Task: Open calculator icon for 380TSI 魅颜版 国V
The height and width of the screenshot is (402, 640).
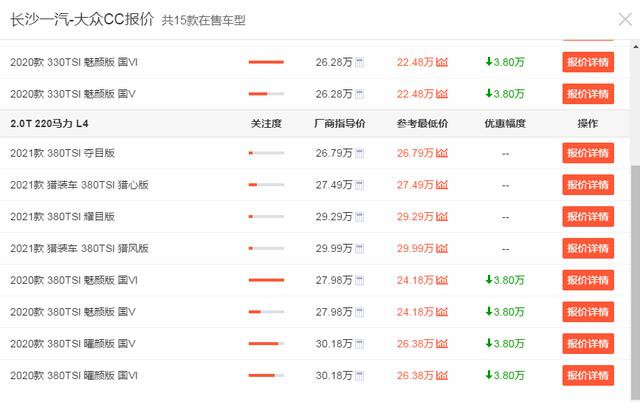Action: click(359, 312)
